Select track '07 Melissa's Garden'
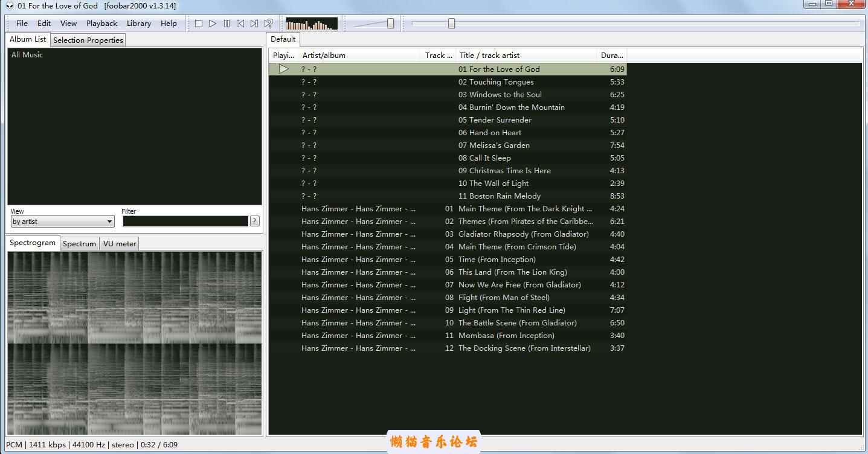 [448, 145]
